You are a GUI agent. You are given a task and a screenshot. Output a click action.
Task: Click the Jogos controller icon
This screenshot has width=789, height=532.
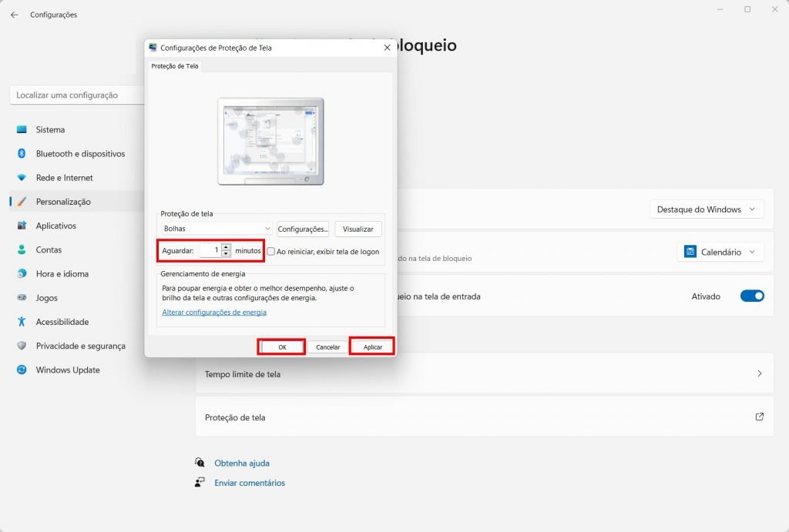click(22, 298)
